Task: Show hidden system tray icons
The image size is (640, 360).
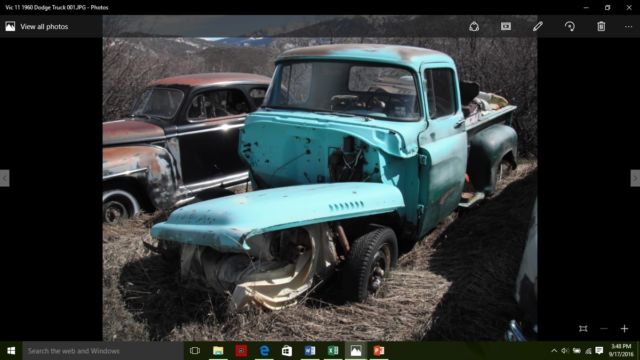Action: pos(554,351)
